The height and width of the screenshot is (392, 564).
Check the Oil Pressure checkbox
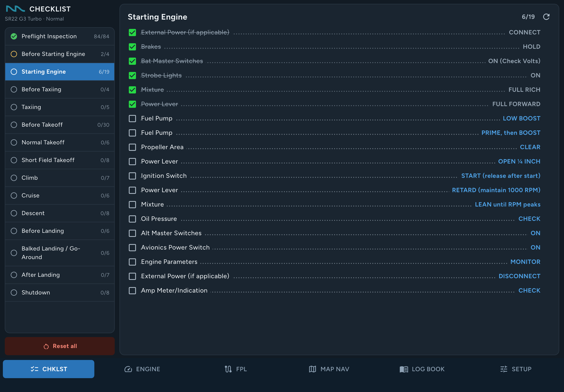click(132, 219)
